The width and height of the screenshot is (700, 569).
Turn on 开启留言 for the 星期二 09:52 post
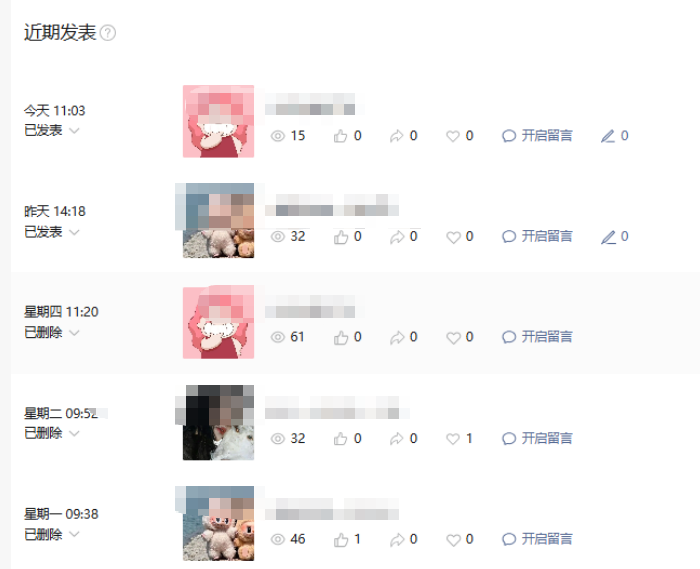point(537,439)
